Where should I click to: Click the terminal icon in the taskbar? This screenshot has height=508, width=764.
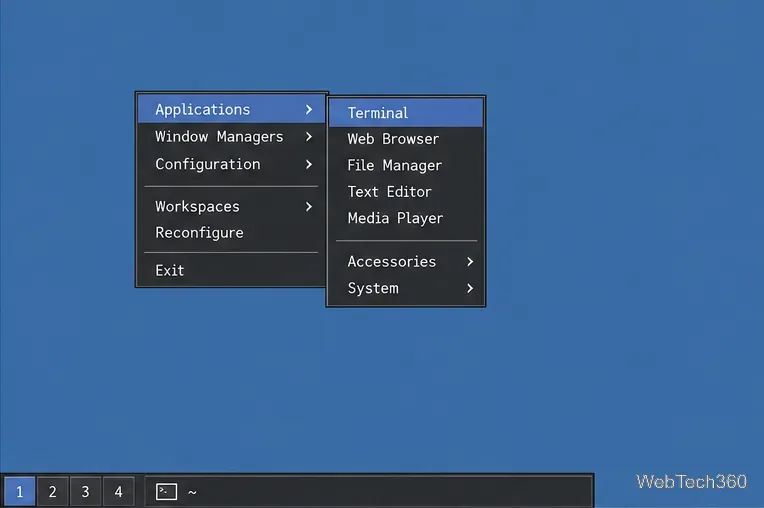point(166,491)
